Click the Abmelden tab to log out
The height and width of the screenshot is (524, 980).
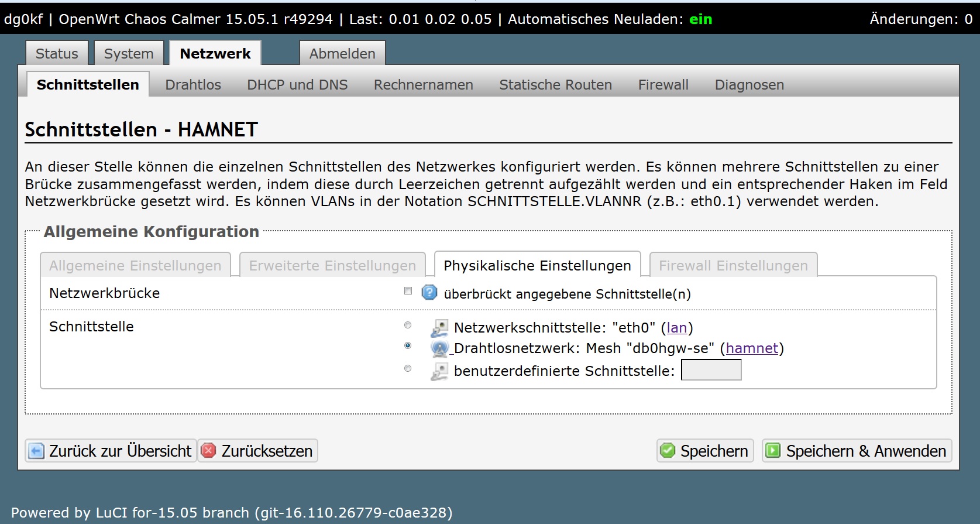pos(342,53)
